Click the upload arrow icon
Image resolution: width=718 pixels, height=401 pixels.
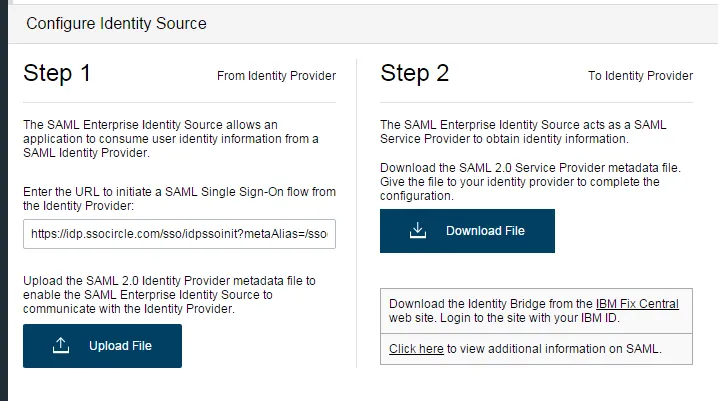coord(60,346)
